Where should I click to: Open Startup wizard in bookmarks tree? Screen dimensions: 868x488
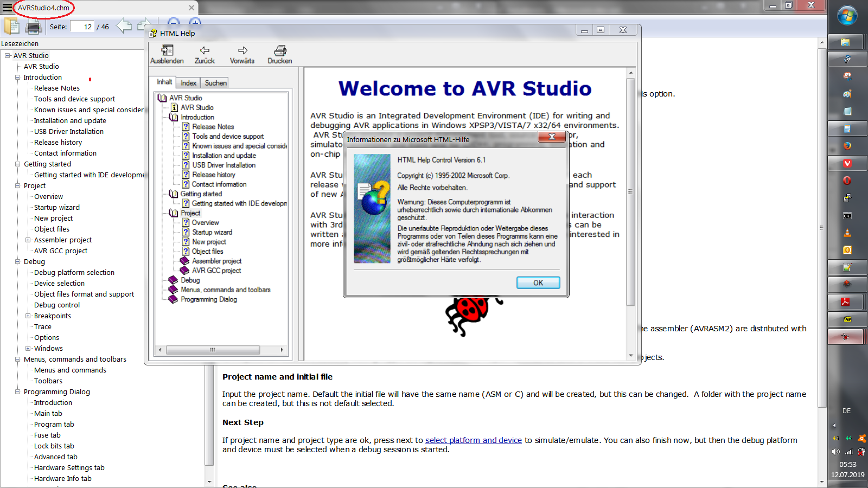[57, 207]
